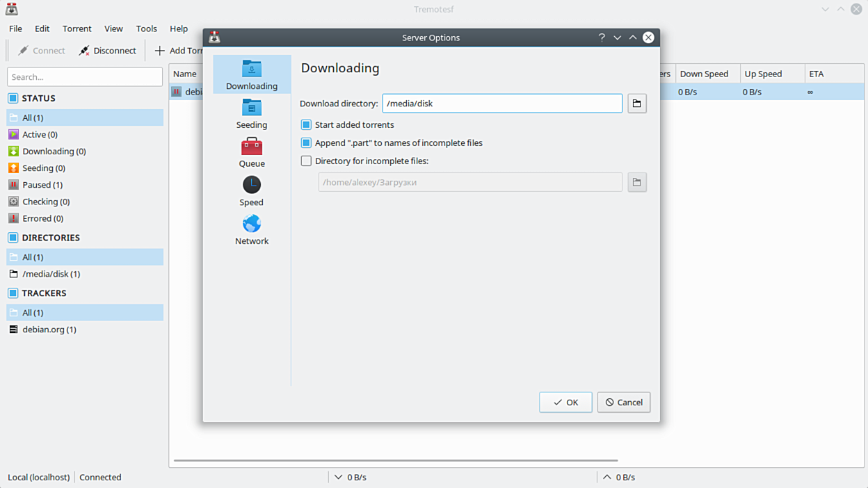The height and width of the screenshot is (488, 868).
Task: Open the upload speed limit dropdown
Action: 619,478
